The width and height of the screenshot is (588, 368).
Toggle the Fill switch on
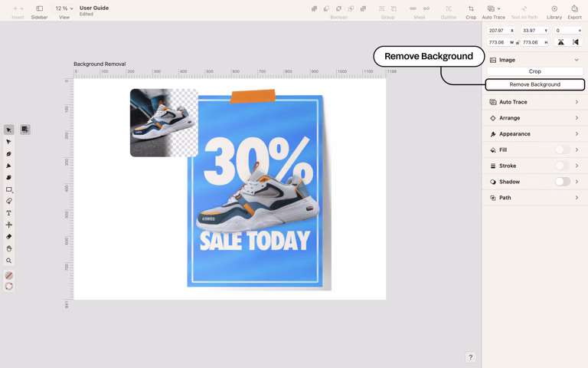pyautogui.click(x=562, y=149)
